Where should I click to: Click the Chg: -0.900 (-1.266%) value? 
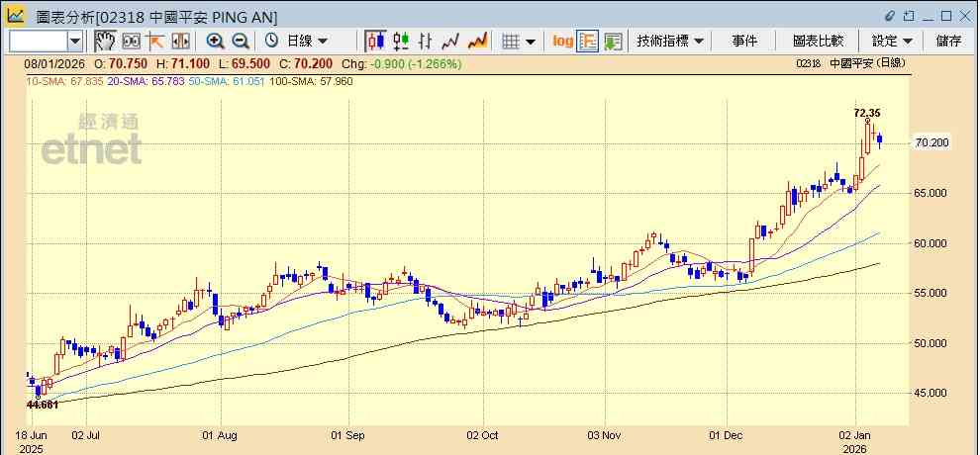point(403,63)
